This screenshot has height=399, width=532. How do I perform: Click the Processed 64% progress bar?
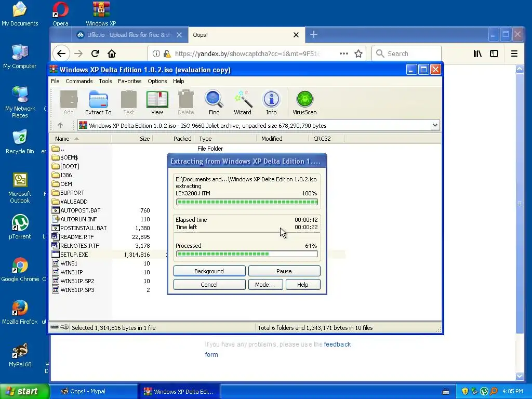(247, 254)
